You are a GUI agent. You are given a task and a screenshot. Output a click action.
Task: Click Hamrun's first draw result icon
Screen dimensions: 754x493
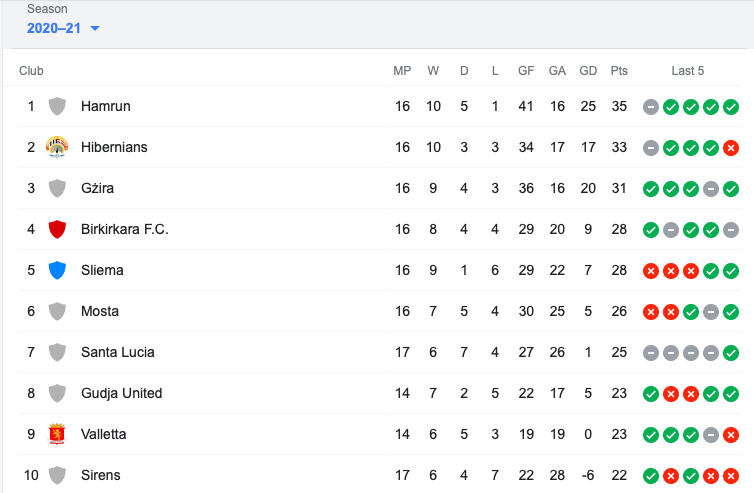pos(651,106)
